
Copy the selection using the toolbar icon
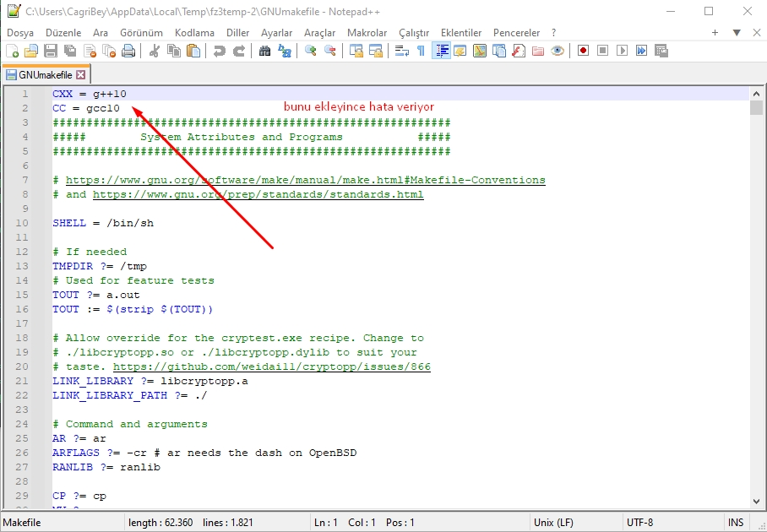(x=174, y=51)
